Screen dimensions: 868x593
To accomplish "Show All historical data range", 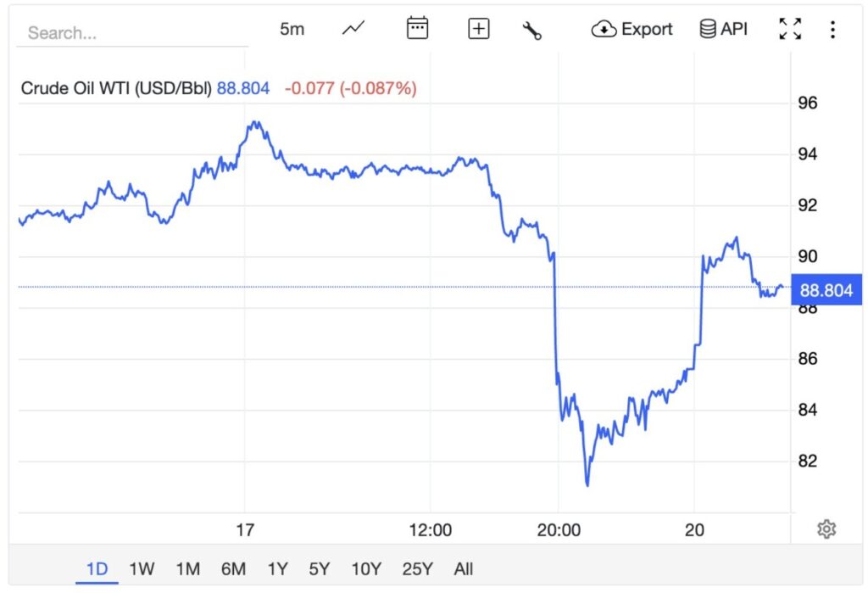I will (464, 568).
